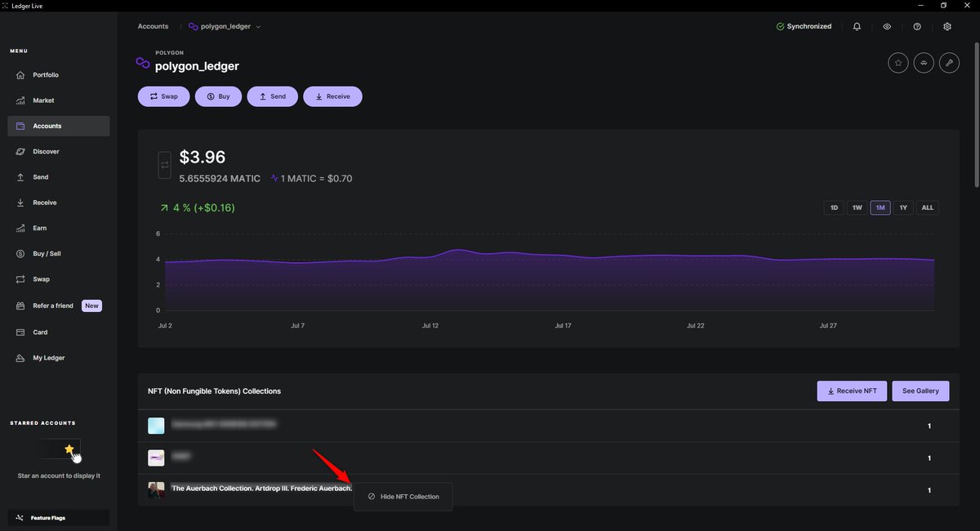Open account settings wrench icon
The height and width of the screenshot is (531, 980).
click(x=949, y=62)
